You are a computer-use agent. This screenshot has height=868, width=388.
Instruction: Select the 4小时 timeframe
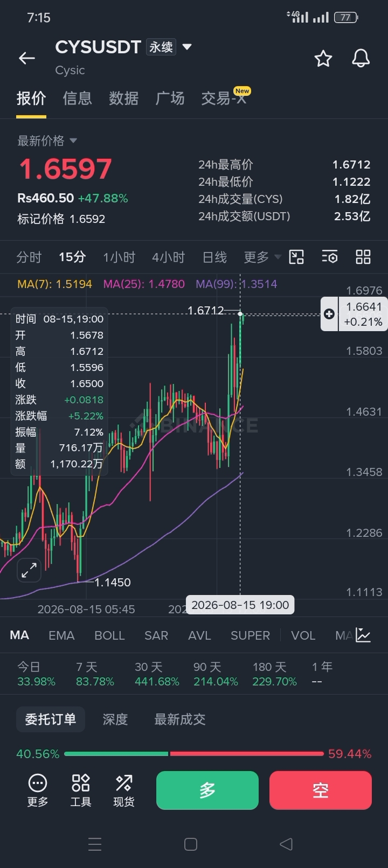[x=169, y=257]
